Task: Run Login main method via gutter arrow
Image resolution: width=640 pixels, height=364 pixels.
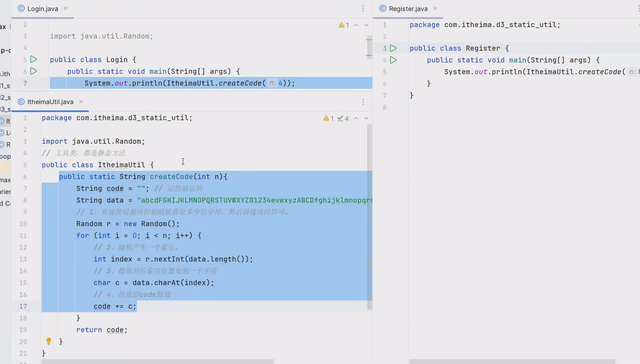Action: pyautogui.click(x=34, y=71)
